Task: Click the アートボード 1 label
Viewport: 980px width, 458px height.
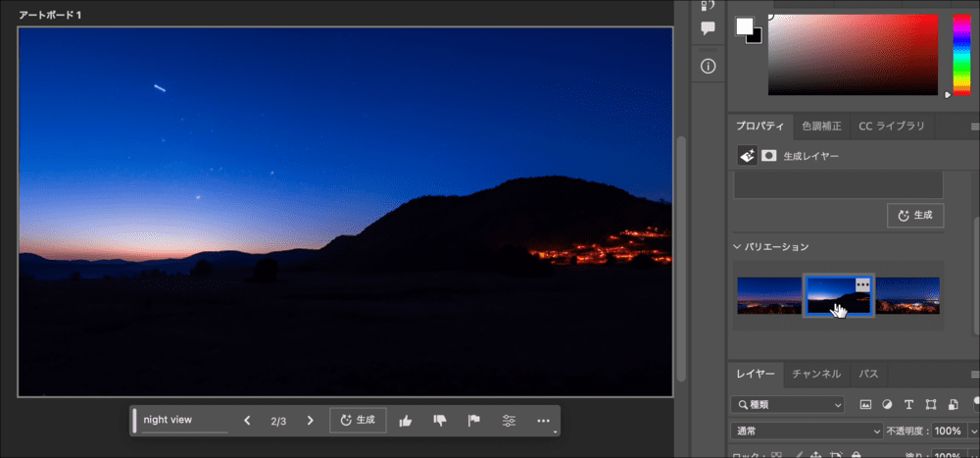Action: 50,15
